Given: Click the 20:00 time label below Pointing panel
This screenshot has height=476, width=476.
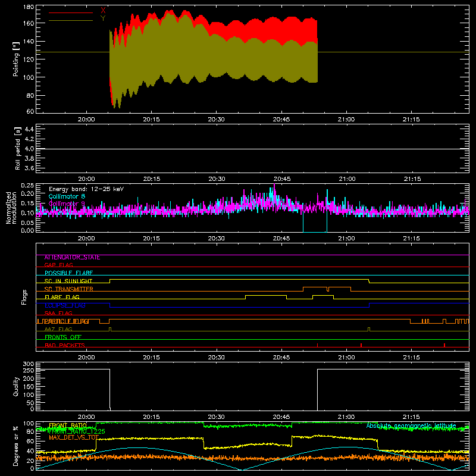Looking at the screenshot, I should [86, 120].
